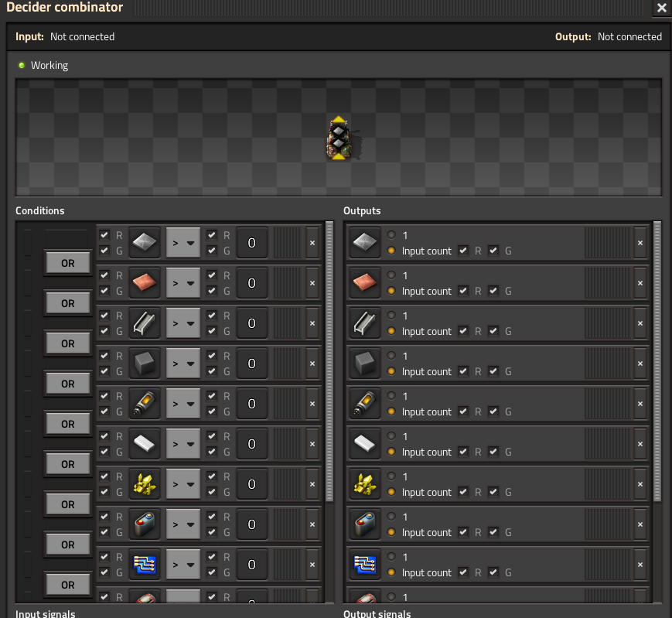The width and height of the screenshot is (672, 618).
Task: Toggle left red wire checkbox on iron plate condition
Action: 104,235
